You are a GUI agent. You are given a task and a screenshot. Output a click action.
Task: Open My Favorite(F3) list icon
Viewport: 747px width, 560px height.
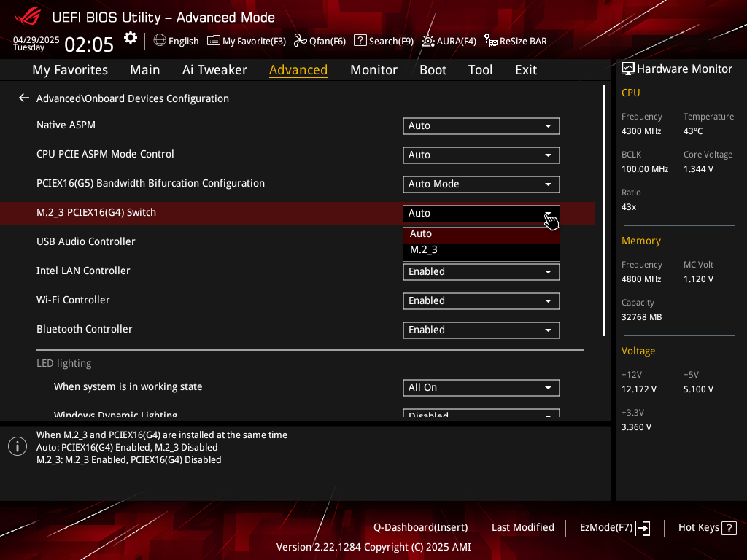pyautogui.click(x=214, y=41)
